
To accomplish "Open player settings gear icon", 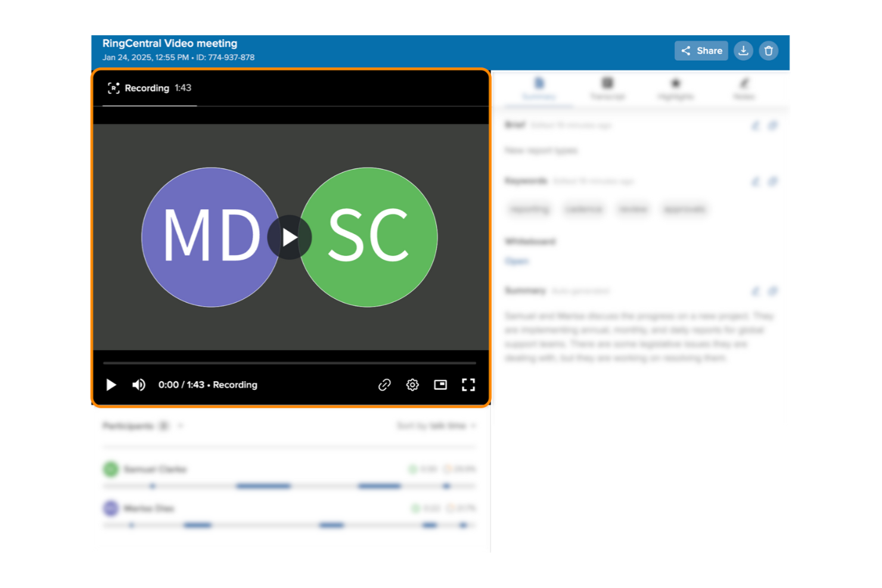I will pos(412,385).
